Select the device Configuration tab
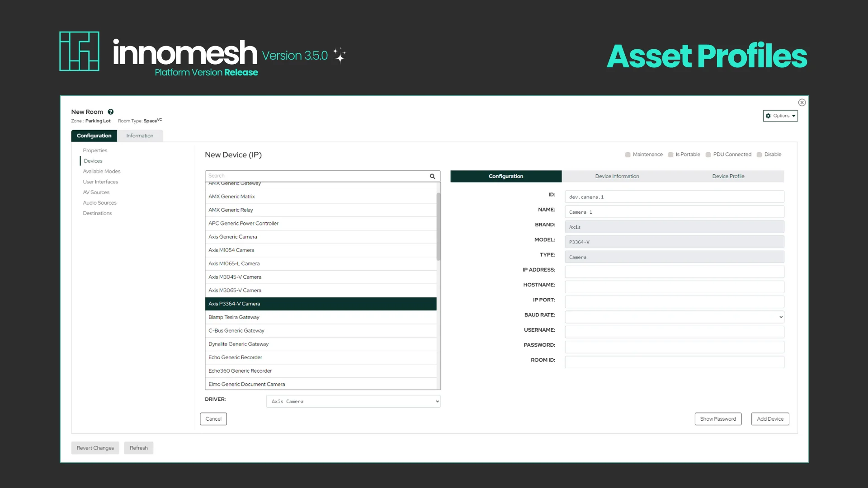 (x=506, y=176)
